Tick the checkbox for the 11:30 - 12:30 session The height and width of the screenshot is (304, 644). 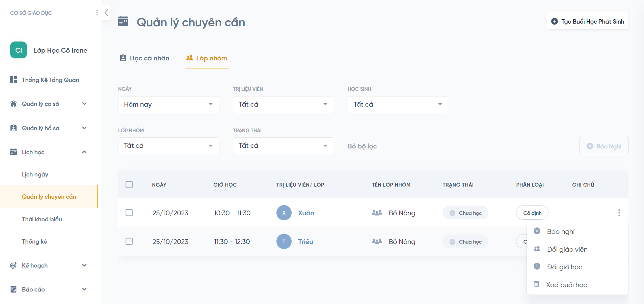(129, 242)
